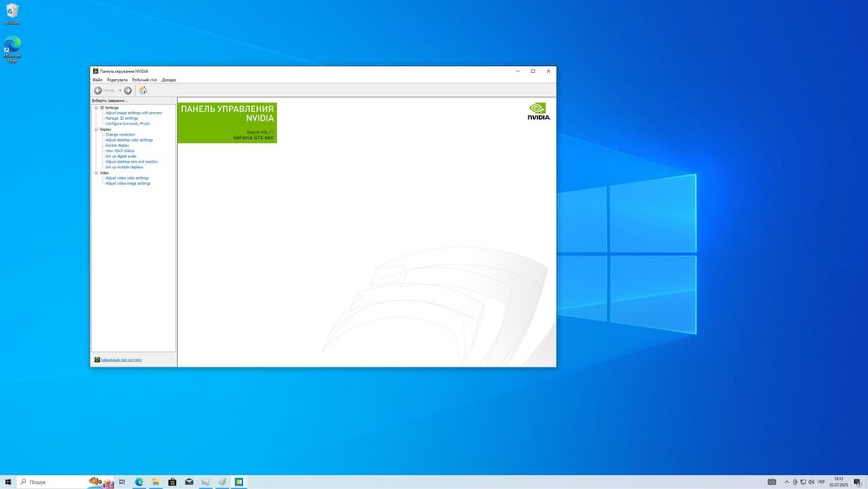Viewport: 868px width, 489px height.
Task: Open the Home page toolbar icon
Action: pyautogui.click(x=143, y=90)
